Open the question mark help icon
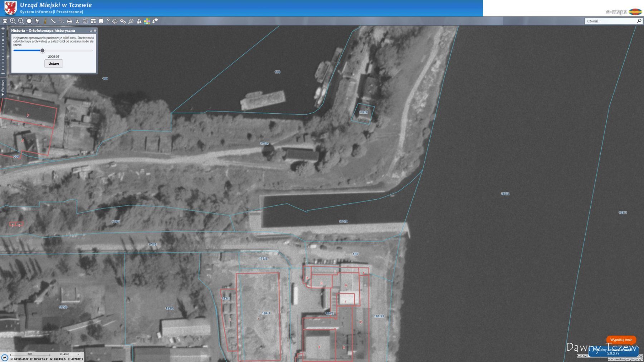Viewport: 644px width, 362px height. pos(108,21)
